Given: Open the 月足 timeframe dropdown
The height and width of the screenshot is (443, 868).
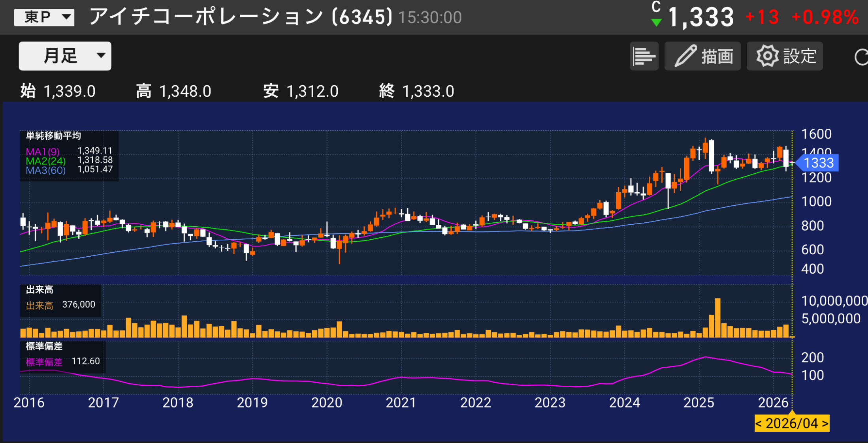Looking at the screenshot, I should (x=64, y=56).
